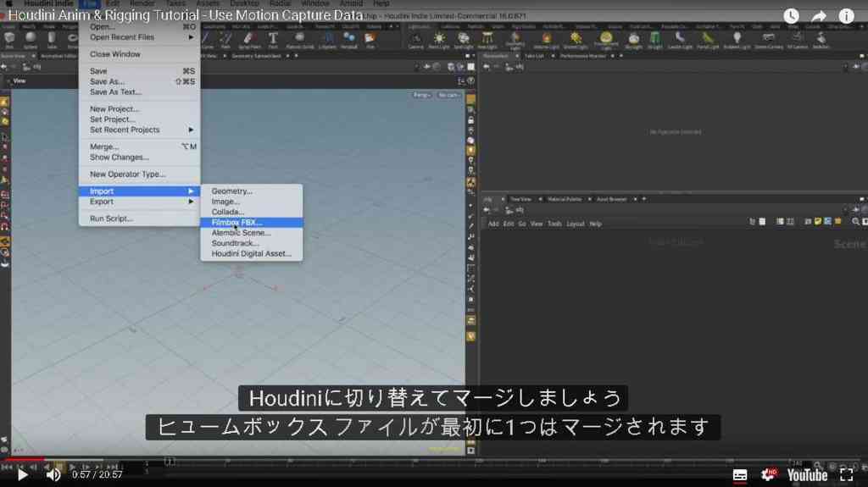Click the Box shelf tool
868x487 pixels.
9,39
